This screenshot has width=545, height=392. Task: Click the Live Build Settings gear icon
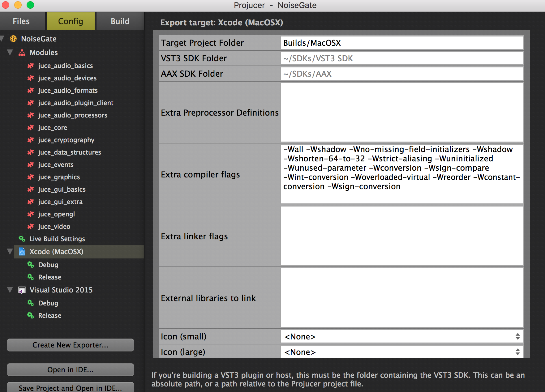pos(22,239)
